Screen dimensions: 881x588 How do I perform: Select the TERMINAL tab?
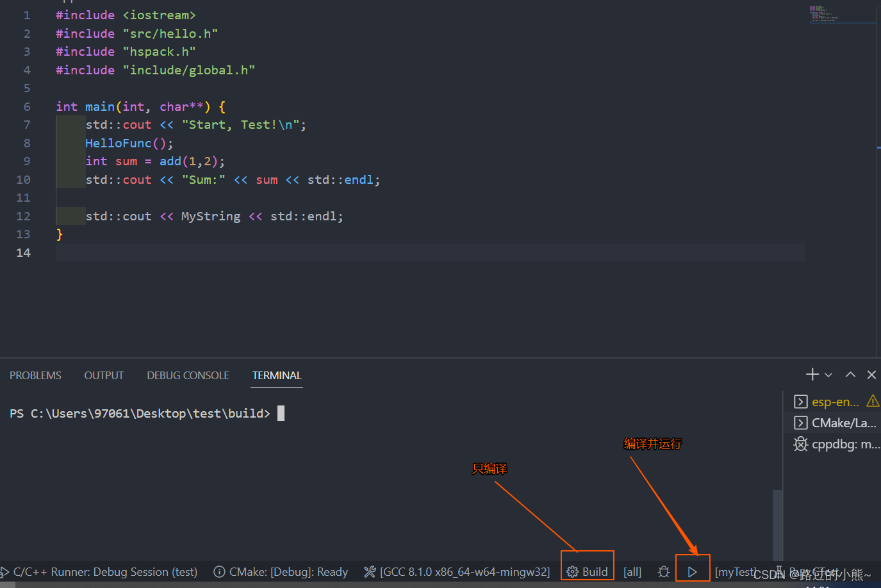[277, 375]
